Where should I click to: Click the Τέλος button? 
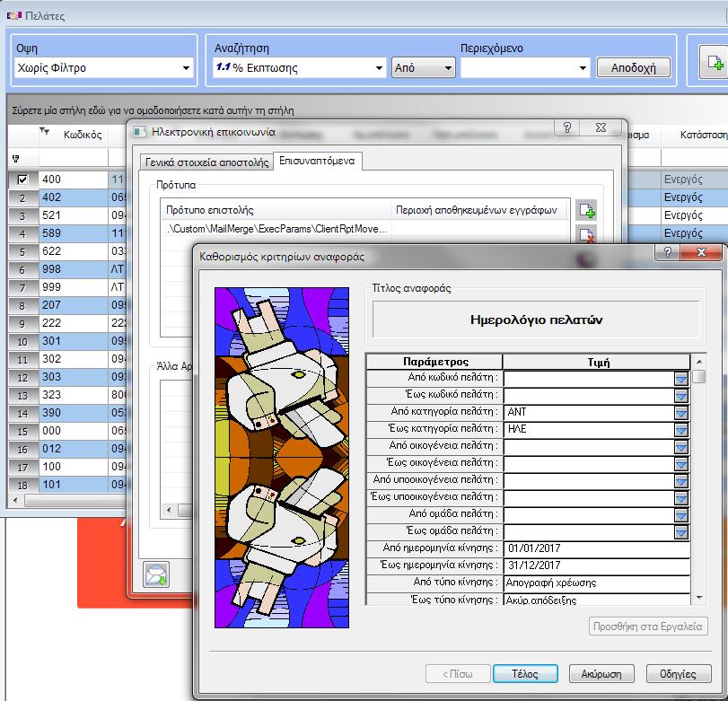click(525, 673)
